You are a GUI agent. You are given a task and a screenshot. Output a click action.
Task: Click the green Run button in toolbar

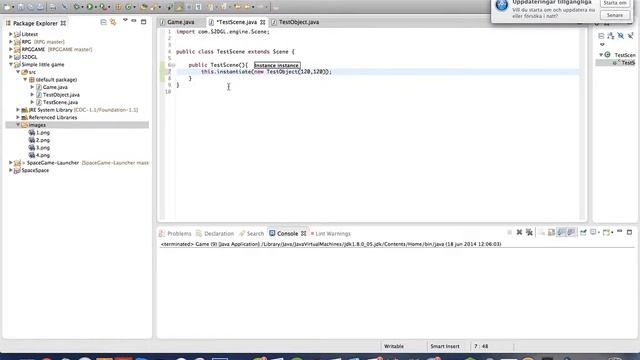[89, 7]
